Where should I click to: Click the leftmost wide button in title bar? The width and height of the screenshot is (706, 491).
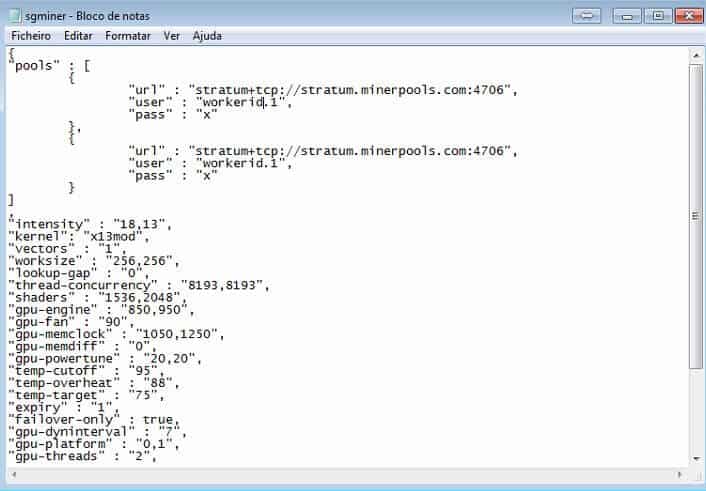coord(586,16)
